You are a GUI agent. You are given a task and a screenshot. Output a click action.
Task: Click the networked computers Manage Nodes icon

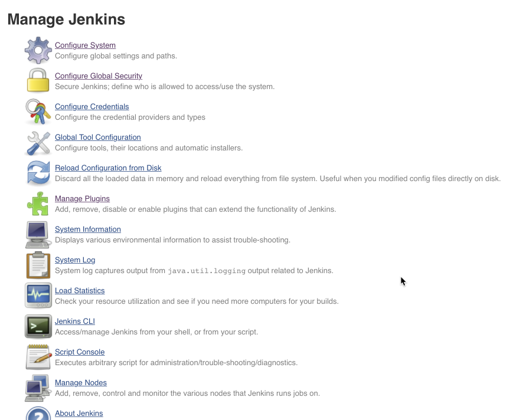[37, 388]
